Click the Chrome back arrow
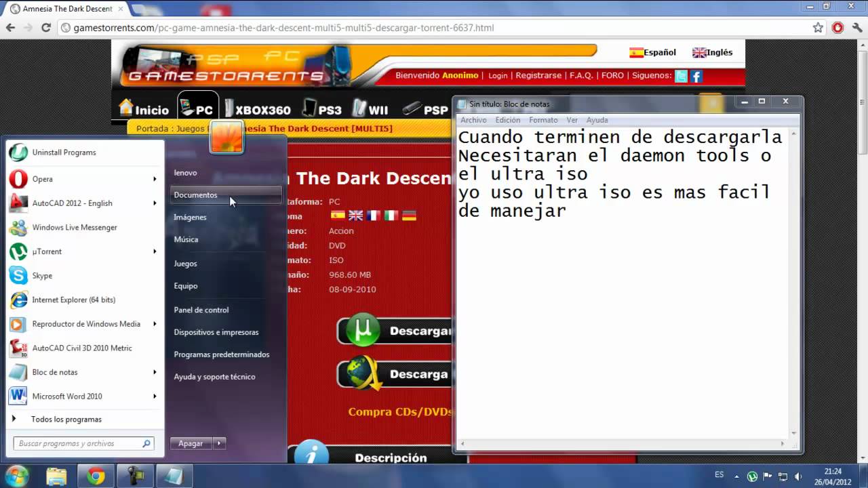 click(x=10, y=28)
